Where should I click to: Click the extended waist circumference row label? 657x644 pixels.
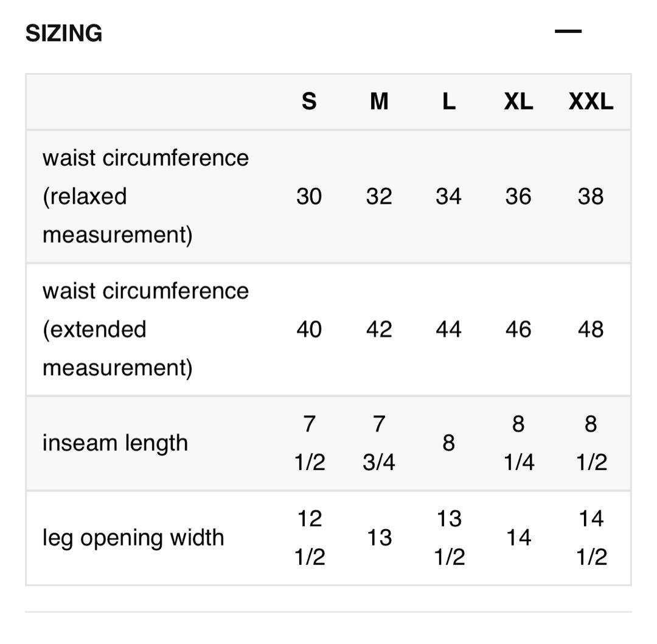click(145, 329)
